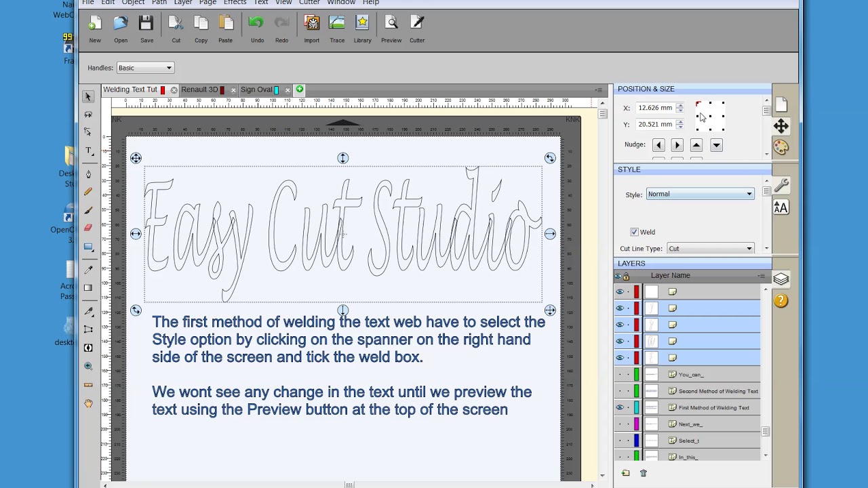
Task: Save the project with the Save icon
Action: pos(146,29)
